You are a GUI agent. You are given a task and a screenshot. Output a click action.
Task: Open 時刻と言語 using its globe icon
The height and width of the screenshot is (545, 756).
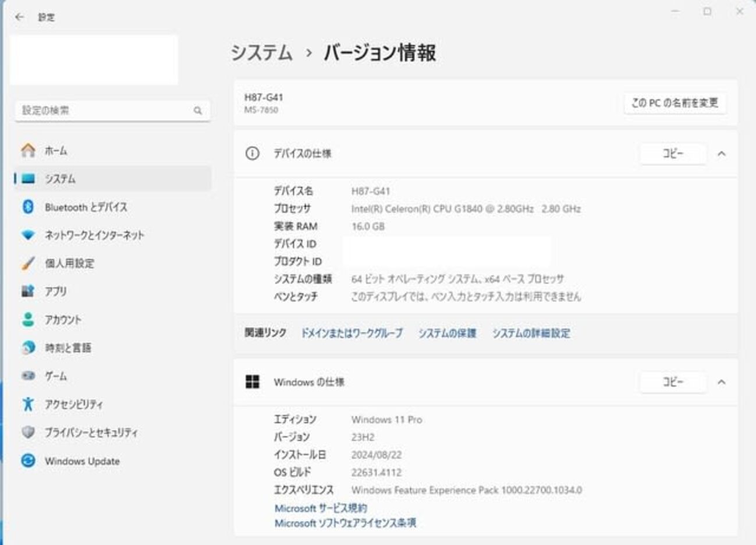[28, 348]
